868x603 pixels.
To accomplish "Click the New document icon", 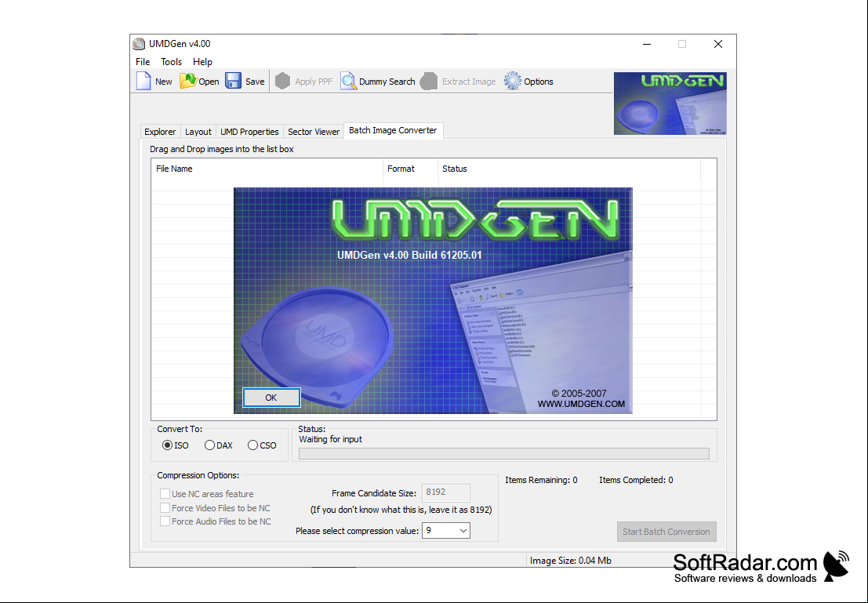I will click(x=143, y=81).
